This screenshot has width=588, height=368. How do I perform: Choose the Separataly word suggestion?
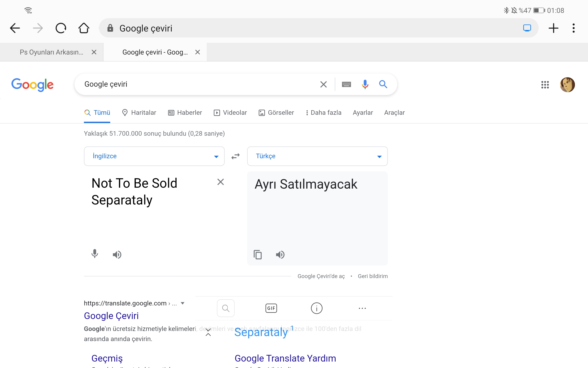(x=261, y=332)
